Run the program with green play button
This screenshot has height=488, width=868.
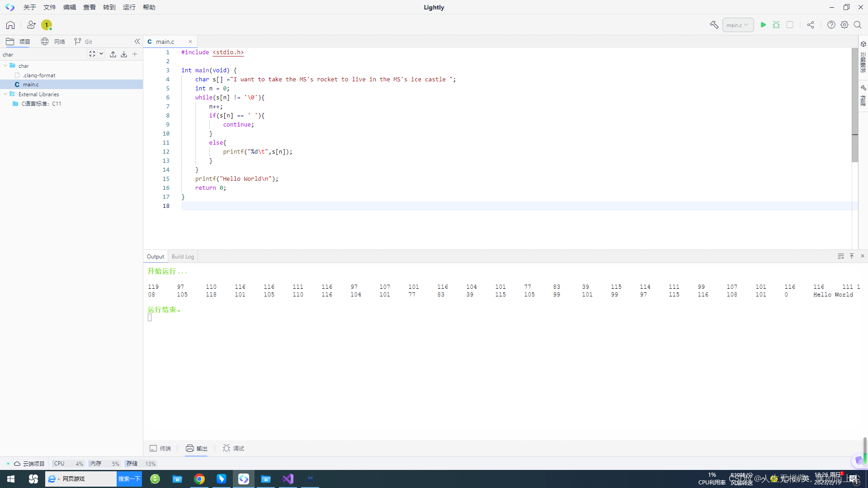[763, 25]
